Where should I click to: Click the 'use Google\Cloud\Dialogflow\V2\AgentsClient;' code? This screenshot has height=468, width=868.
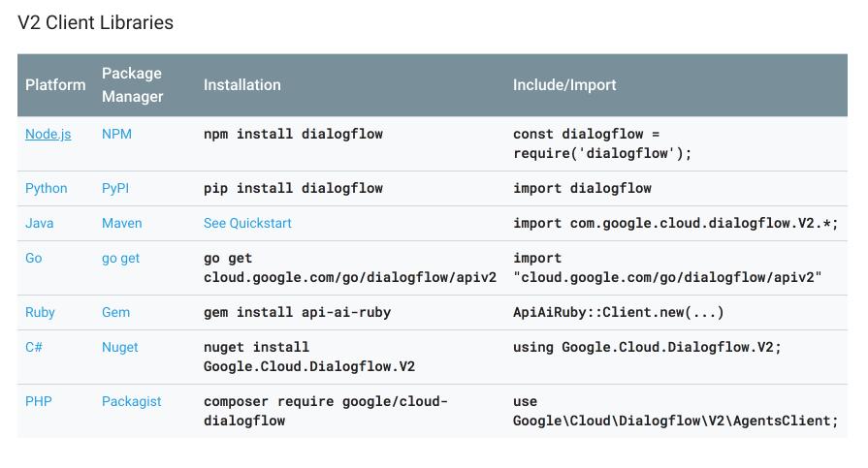[676, 411]
